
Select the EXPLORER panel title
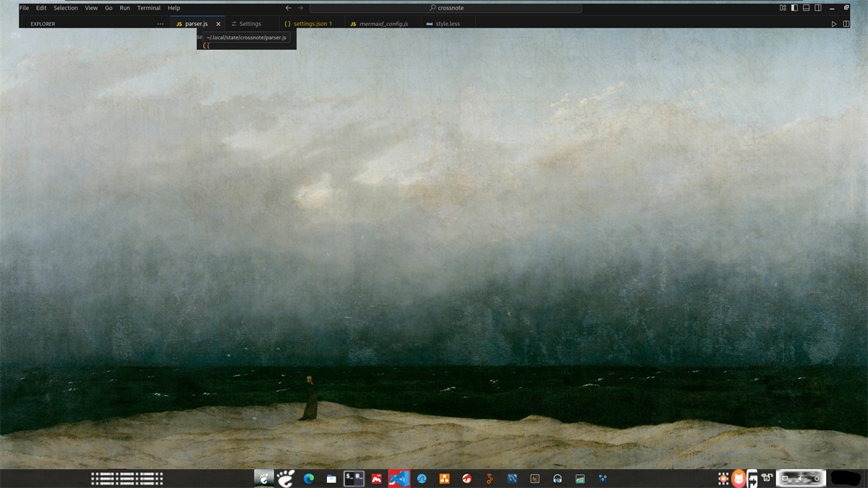pyautogui.click(x=43, y=24)
